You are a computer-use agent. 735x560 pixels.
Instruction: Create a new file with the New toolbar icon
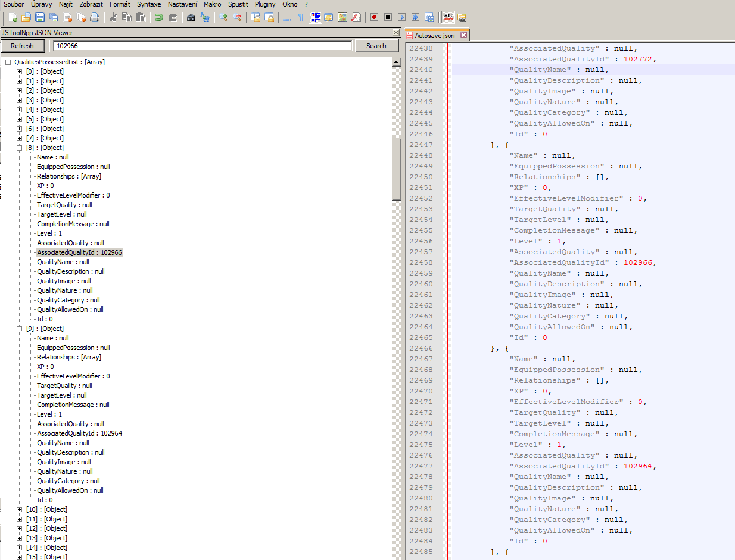[14, 17]
